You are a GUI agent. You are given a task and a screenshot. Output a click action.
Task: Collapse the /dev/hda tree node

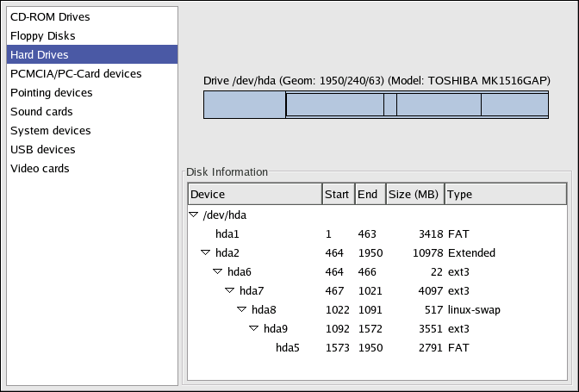(194, 215)
